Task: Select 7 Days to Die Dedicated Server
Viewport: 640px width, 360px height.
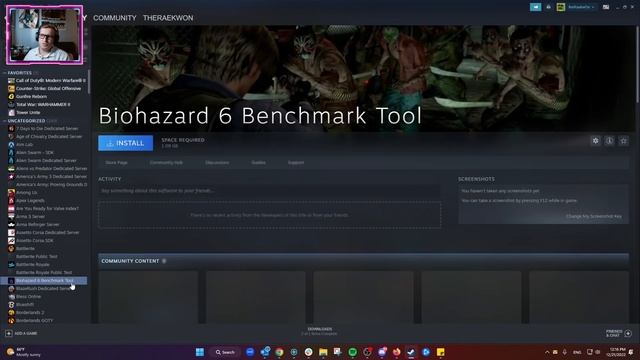Action: coord(47,129)
